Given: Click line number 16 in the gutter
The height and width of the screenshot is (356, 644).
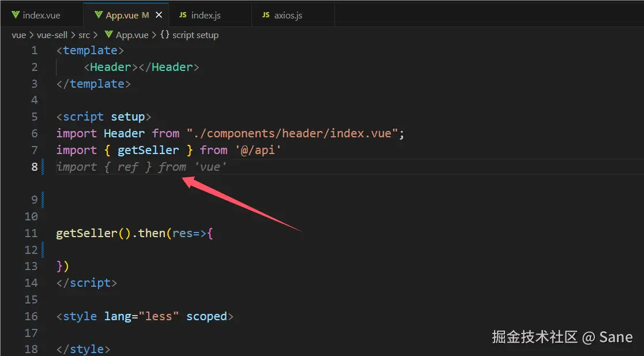Looking at the screenshot, I should pyautogui.click(x=31, y=317).
